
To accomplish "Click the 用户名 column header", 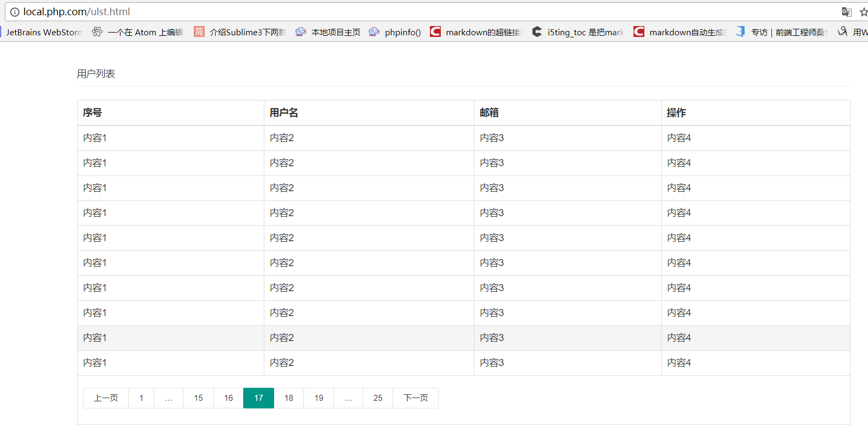I will click(284, 113).
